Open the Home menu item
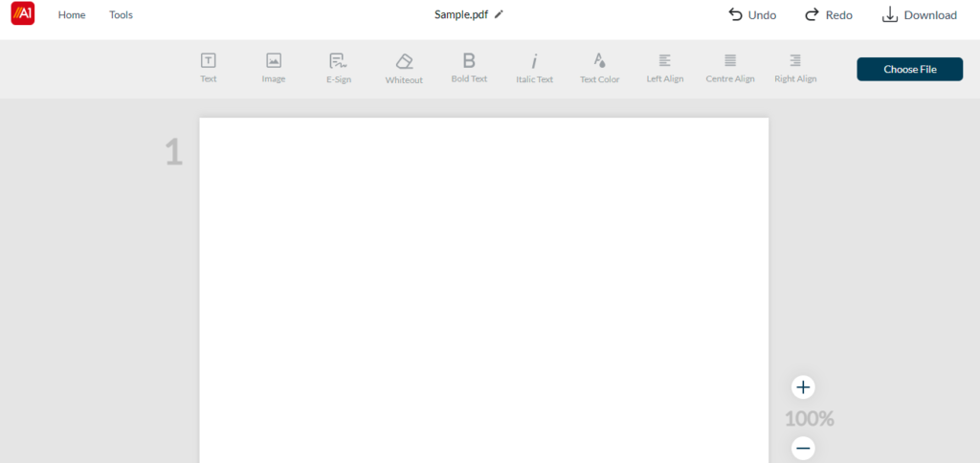980x463 pixels. [x=72, y=15]
